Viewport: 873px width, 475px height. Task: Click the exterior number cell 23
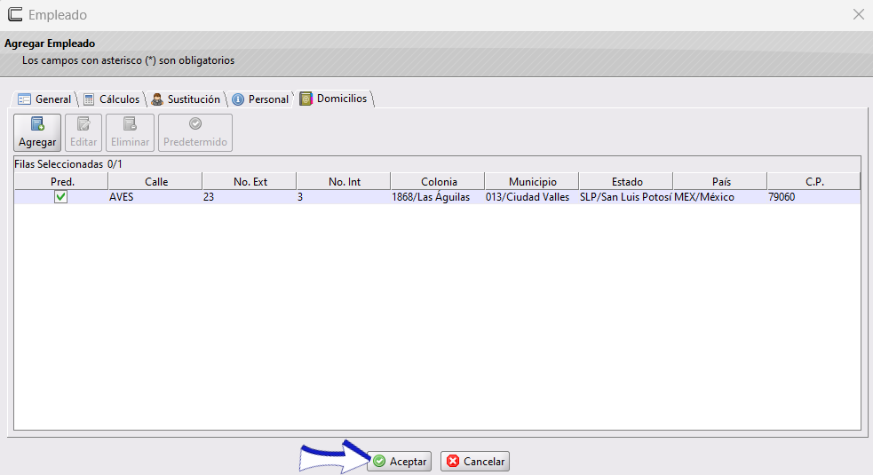click(x=249, y=197)
